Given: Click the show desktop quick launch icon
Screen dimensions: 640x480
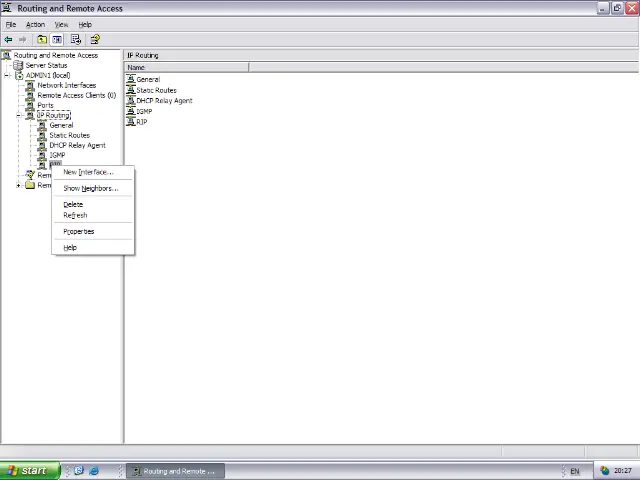Looking at the screenshot, I should 79,471.
